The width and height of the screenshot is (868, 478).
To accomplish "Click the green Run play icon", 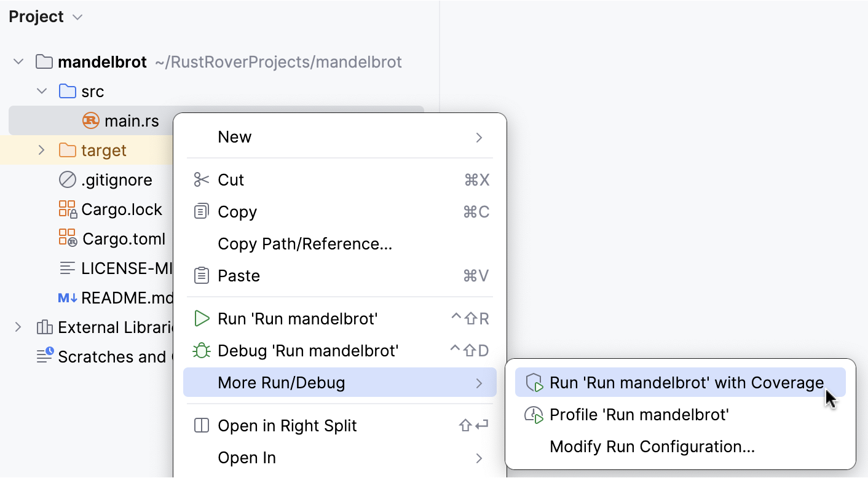I will [202, 318].
